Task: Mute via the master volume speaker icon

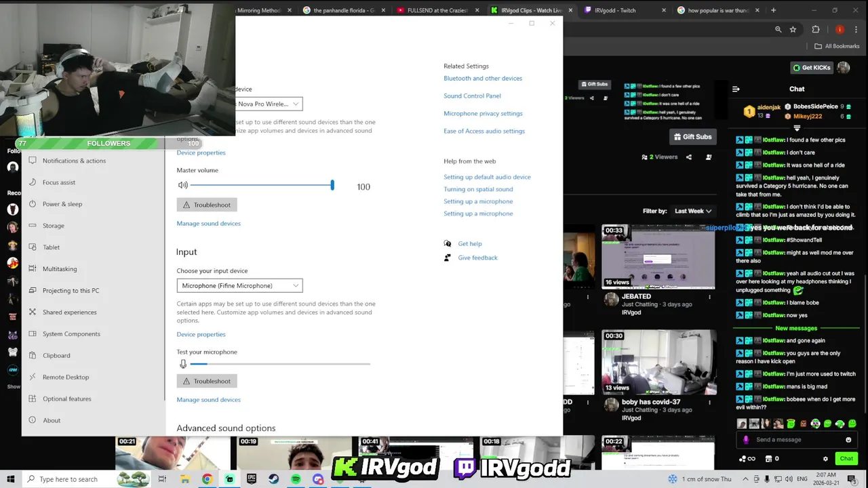Action: pos(182,185)
